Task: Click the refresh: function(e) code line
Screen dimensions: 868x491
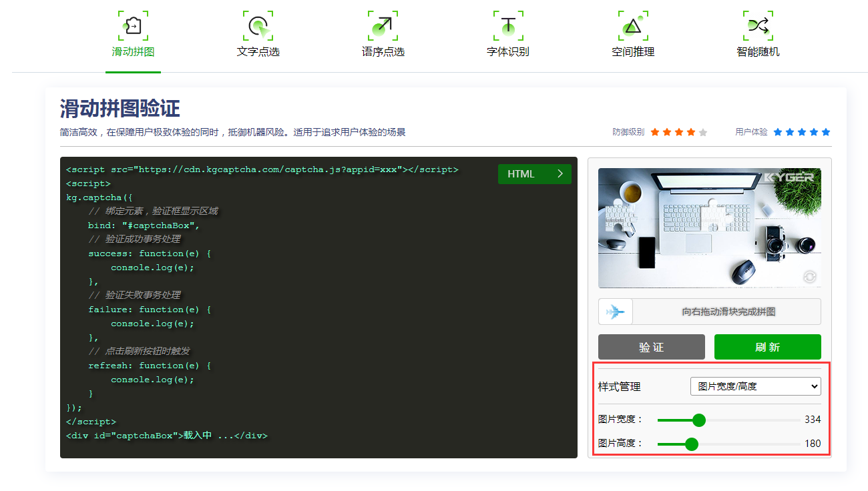Action: click(150, 366)
